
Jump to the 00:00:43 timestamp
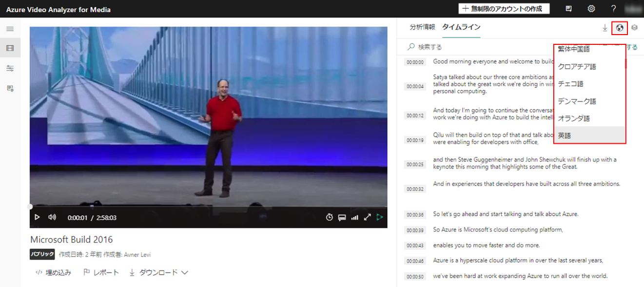(x=415, y=246)
